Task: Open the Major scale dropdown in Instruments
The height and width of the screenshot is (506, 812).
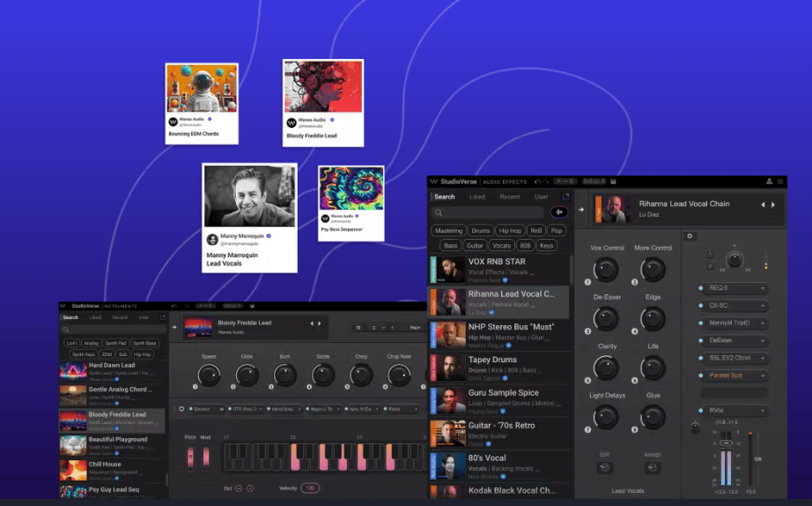Action: [x=414, y=327]
